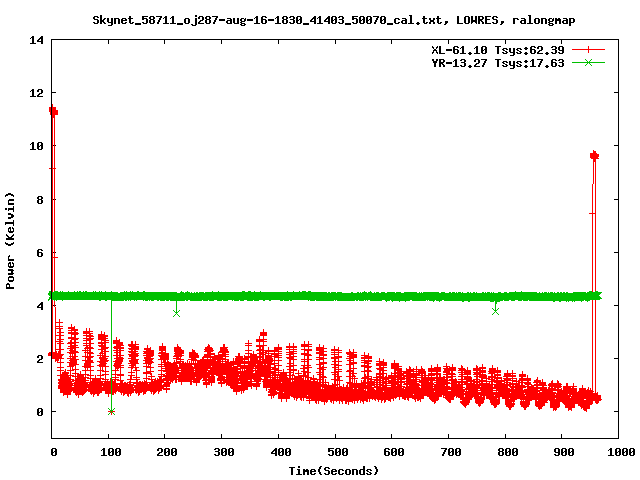
Task: Click the green dip marker near 220 seconds
Action: [176, 313]
